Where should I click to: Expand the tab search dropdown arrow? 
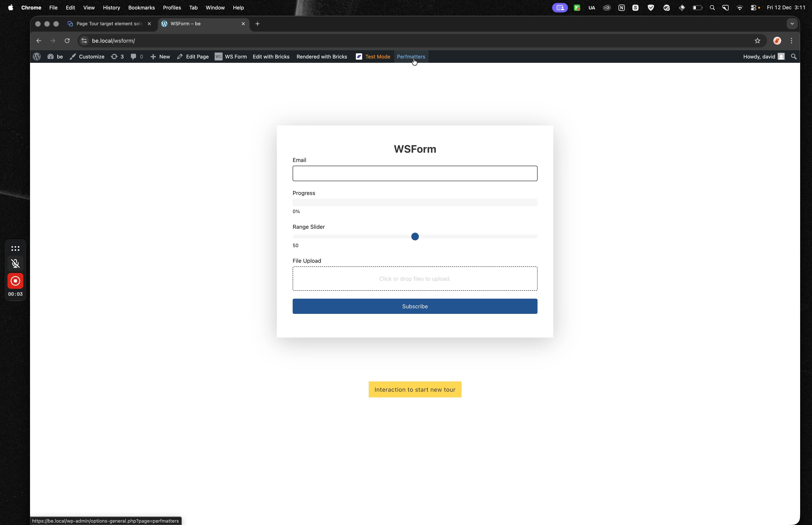[x=792, y=24]
